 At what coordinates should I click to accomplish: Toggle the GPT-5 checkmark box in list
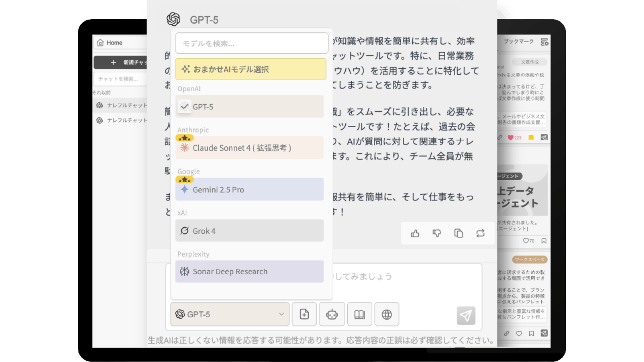click(185, 107)
